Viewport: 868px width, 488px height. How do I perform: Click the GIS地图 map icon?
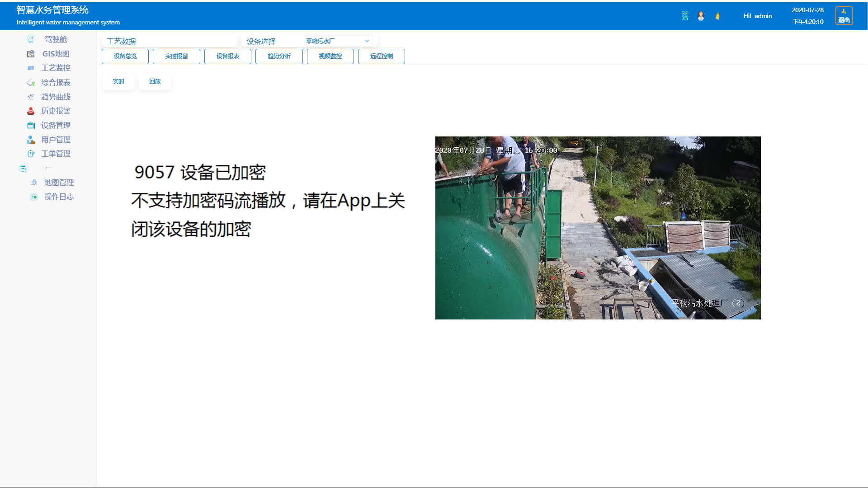(31, 54)
